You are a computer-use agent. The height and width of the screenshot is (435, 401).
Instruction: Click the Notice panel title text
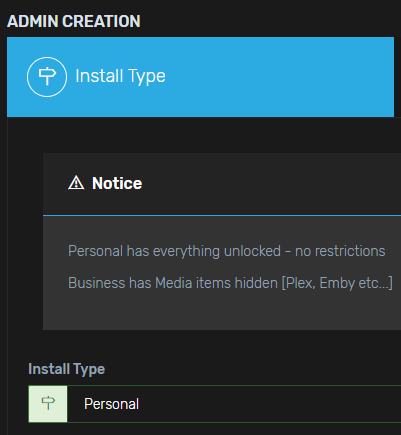tap(117, 183)
